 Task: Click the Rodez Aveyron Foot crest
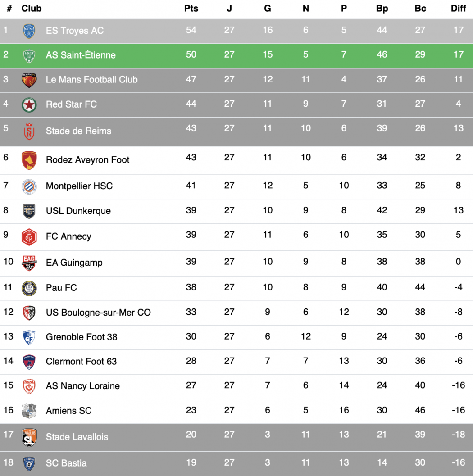pos(29,160)
